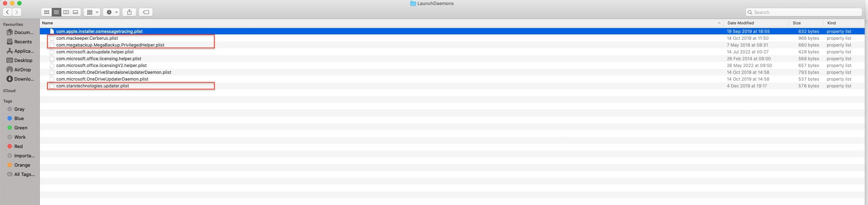
Task: Sort by the Date Modified column
Action: [x=741, y=23]
